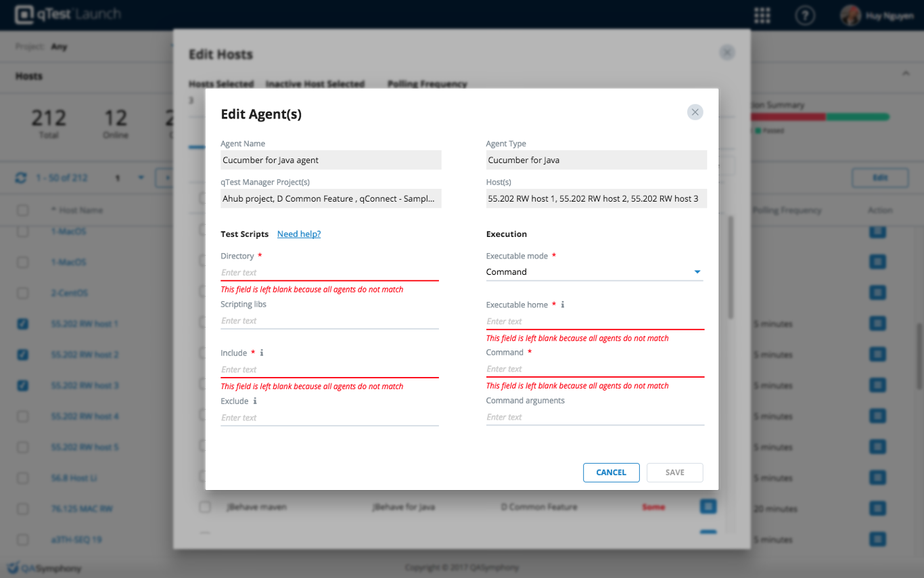Open the apps grid icon in header
Image resolution: width=924 pixels, height=578 pixels.
pos(762,16)
